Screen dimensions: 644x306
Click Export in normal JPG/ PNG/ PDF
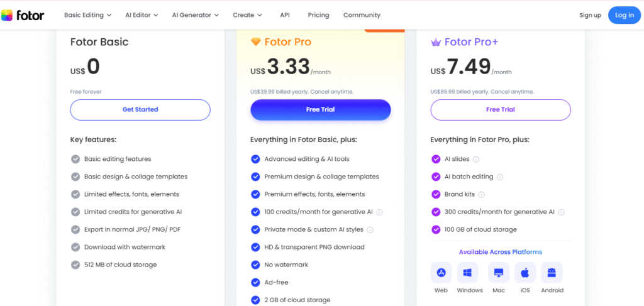(132, 230)
